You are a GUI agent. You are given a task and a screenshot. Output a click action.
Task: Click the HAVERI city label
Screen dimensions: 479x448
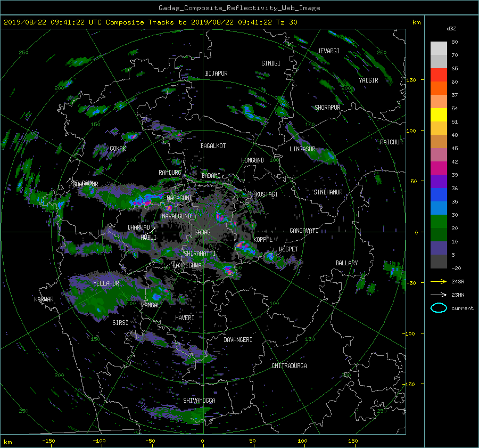click(185, 318)
